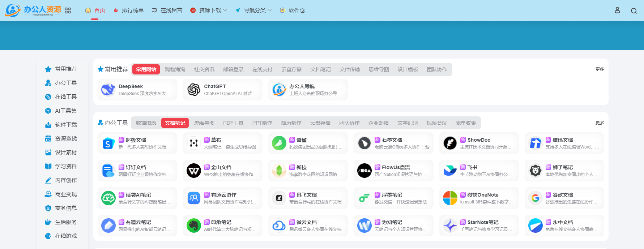Jump to 商业变现 in the sidebar
The height and width of the screenshot is (249, 644).
(x=61, y=194)
